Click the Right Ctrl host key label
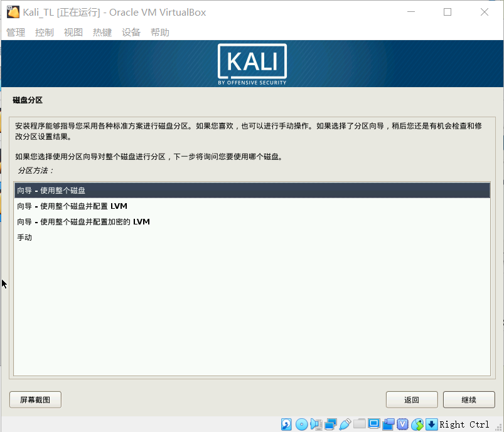Screen dimensions: 504x432 464,424
